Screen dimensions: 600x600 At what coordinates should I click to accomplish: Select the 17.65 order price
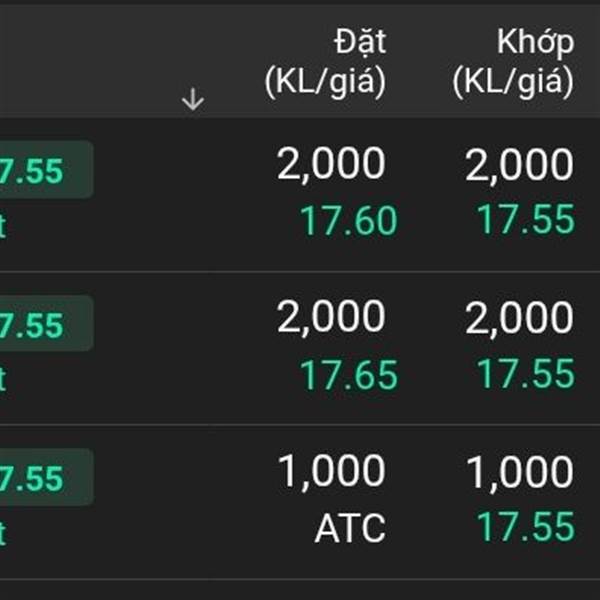tap(349, 375)
